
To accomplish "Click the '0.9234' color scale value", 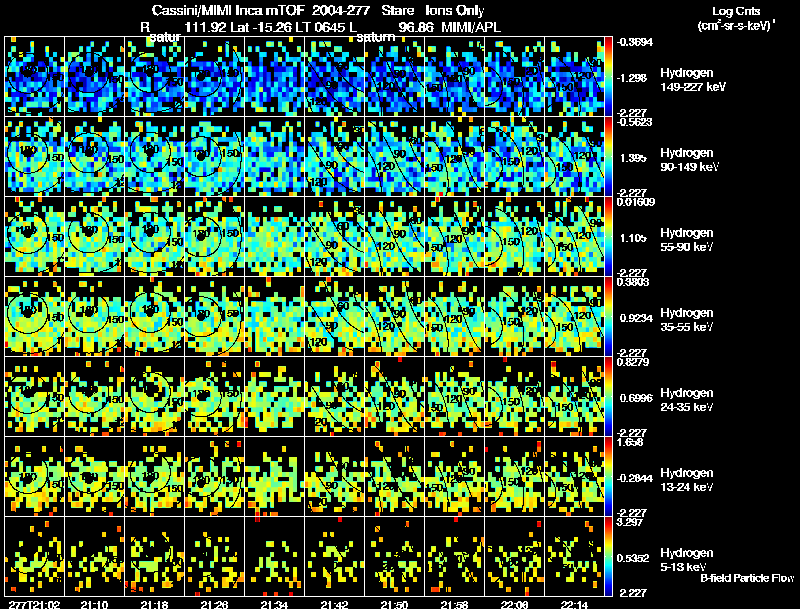I will pyautogui.click(x=636, y=318).
